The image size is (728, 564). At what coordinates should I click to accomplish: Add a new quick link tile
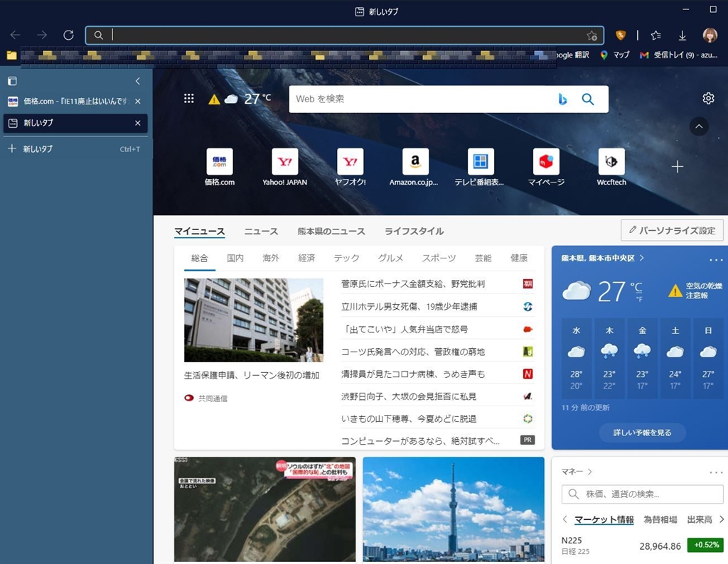click(677, 166)
